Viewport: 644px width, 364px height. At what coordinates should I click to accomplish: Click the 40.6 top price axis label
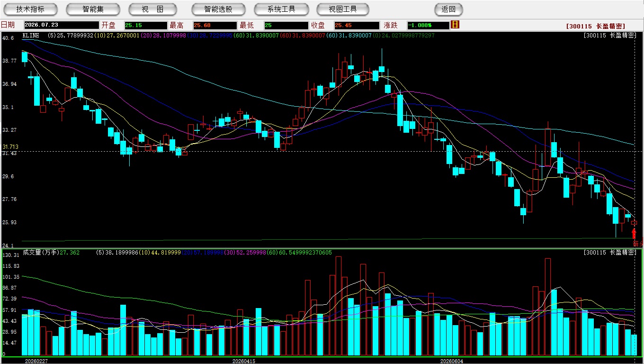8,37
